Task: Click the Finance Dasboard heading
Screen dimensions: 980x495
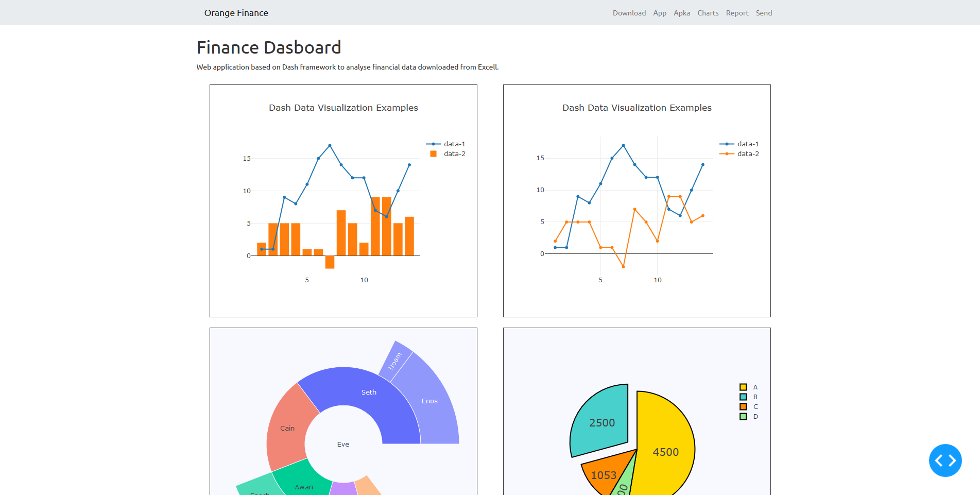Action: click(269, 47)
